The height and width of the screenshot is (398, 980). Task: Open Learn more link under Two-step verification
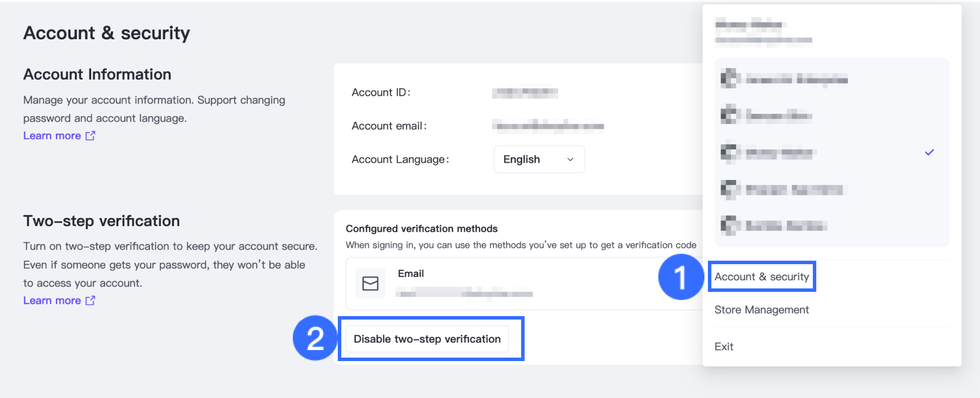[52, 301]
